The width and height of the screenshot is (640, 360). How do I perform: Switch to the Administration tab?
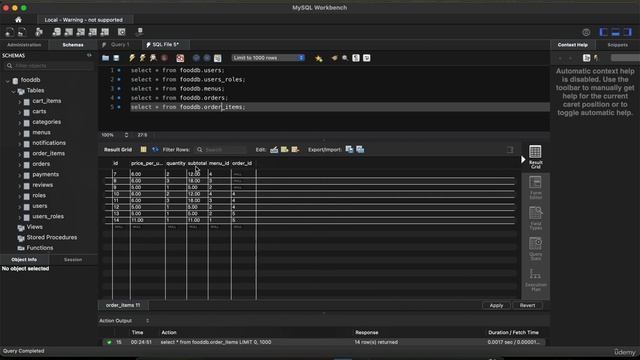tap(24, 45)
